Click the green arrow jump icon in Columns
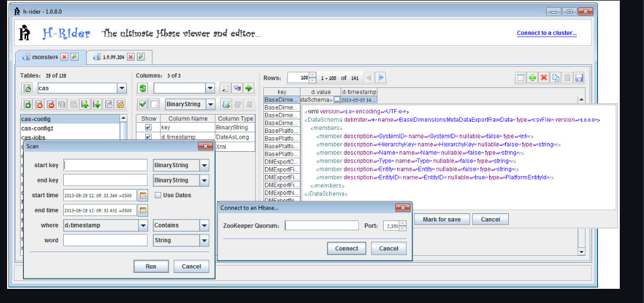The image size is (644, 303). click(249, 89)
